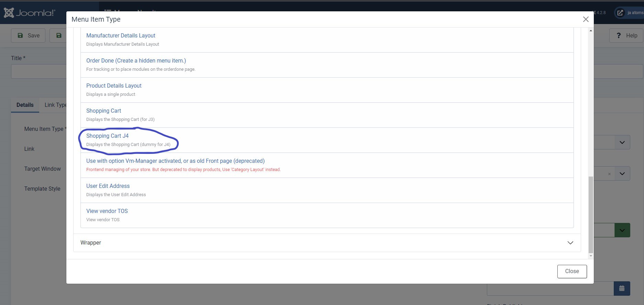644x305 pixels.
Task: Select Manufacturer Details Layout menu type
Action: point(121,35)
